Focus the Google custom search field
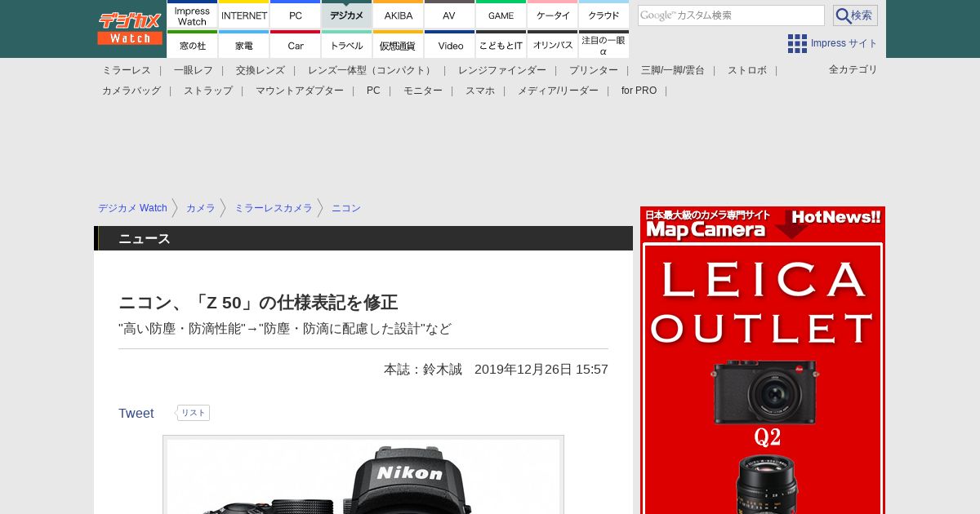This screenshot has width=980, height=514. (731, 16)
